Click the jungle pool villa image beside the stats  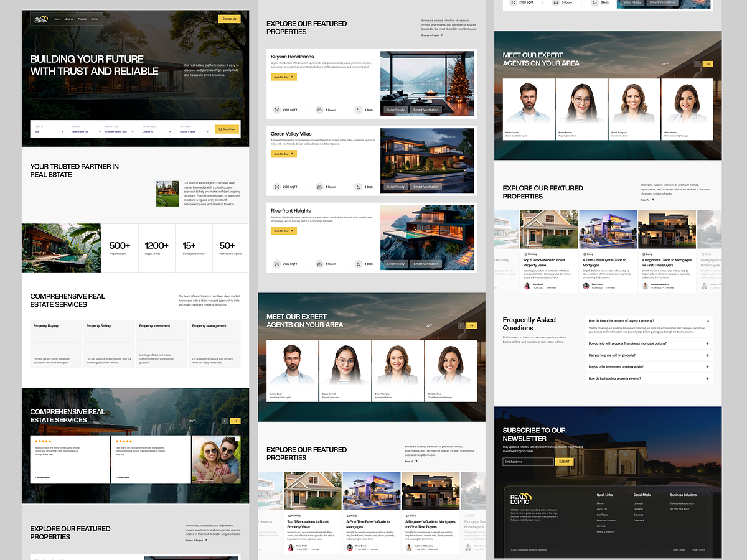tap(61, 248)
